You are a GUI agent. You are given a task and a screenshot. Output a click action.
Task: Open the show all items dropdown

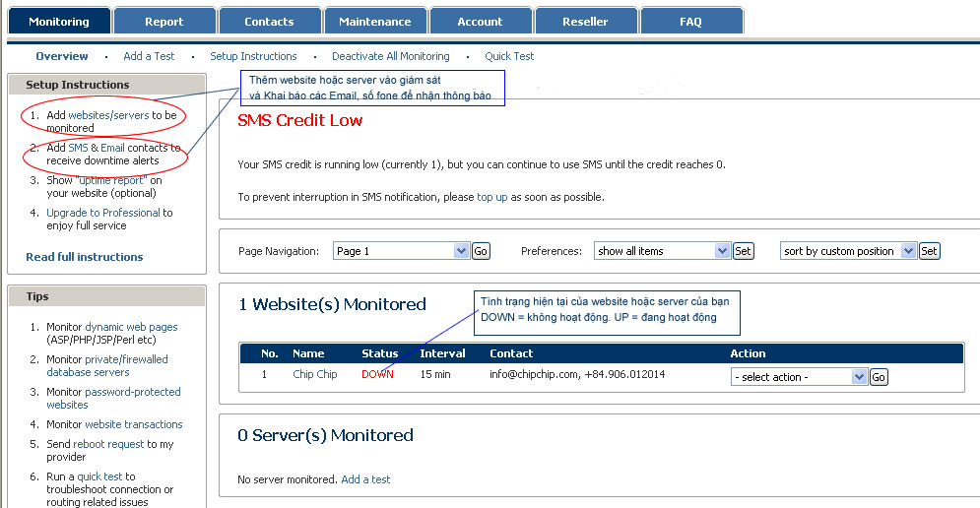(663, 251)
